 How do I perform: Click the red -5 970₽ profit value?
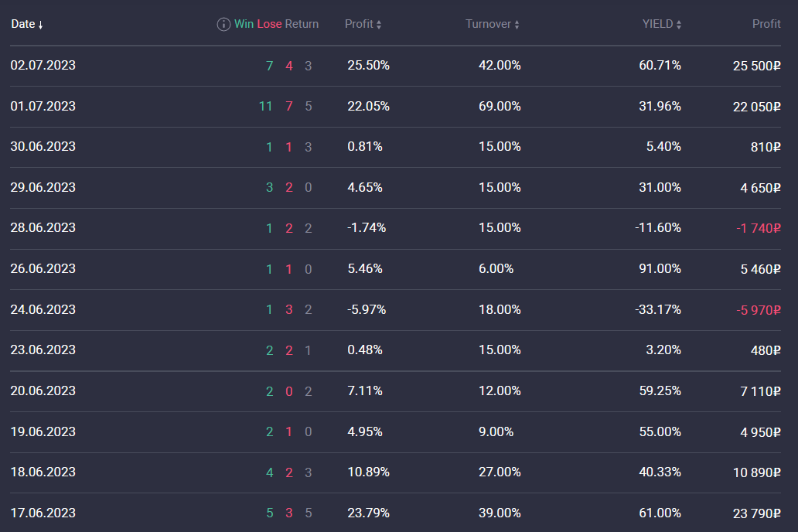759,310
